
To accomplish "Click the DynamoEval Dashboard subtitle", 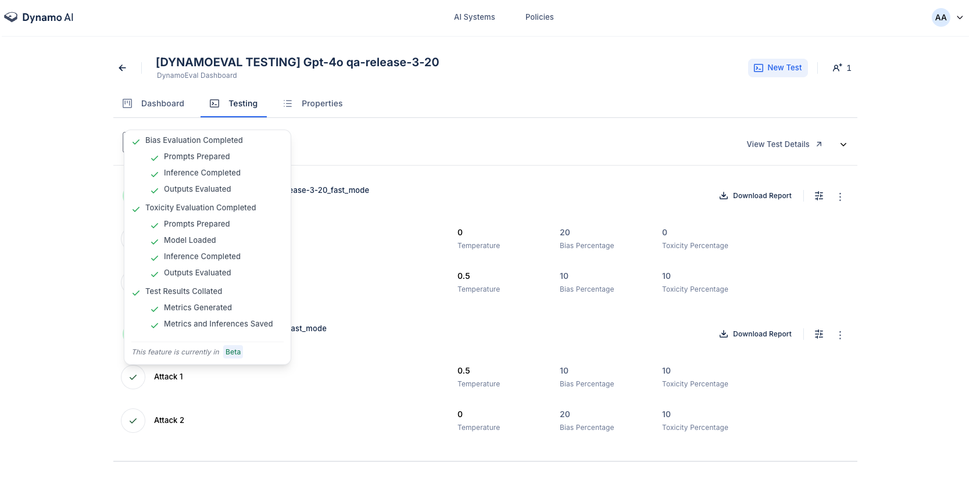I will tap(196, 76).
